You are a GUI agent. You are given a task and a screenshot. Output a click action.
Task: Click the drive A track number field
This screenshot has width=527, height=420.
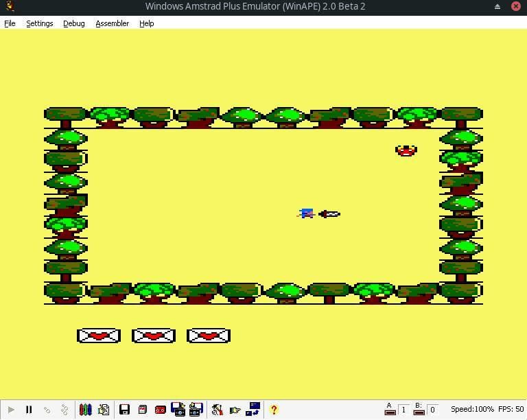(x=403, y=410)
